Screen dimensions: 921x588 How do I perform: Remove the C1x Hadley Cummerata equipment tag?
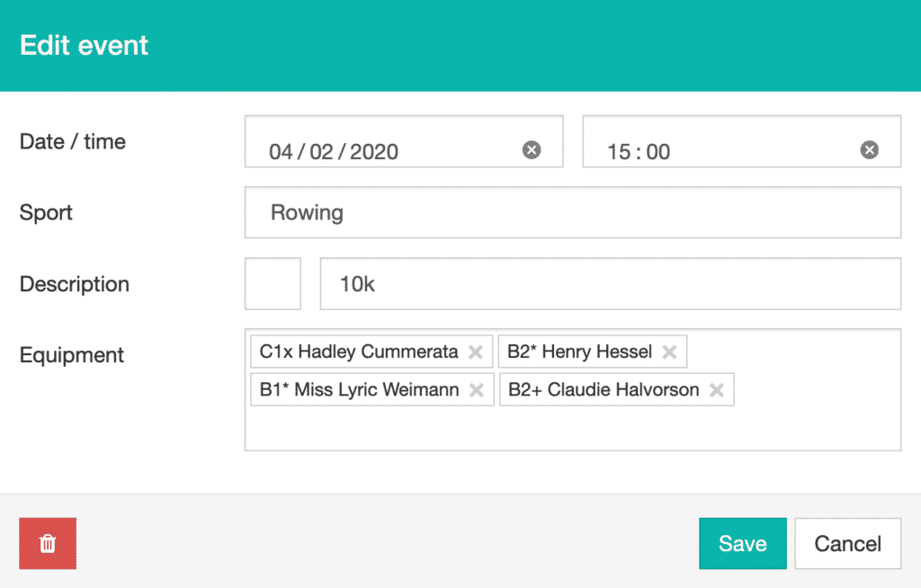tap(475, 352)
